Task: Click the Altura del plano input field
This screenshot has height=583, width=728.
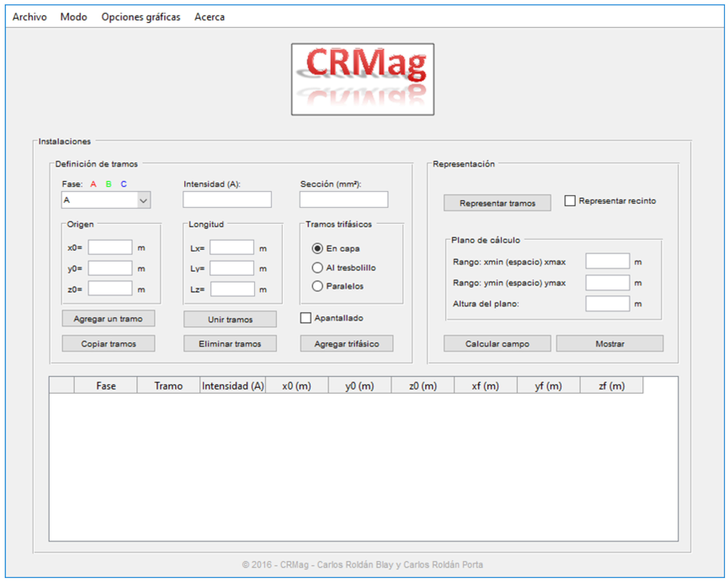Action: pos(607,304)
